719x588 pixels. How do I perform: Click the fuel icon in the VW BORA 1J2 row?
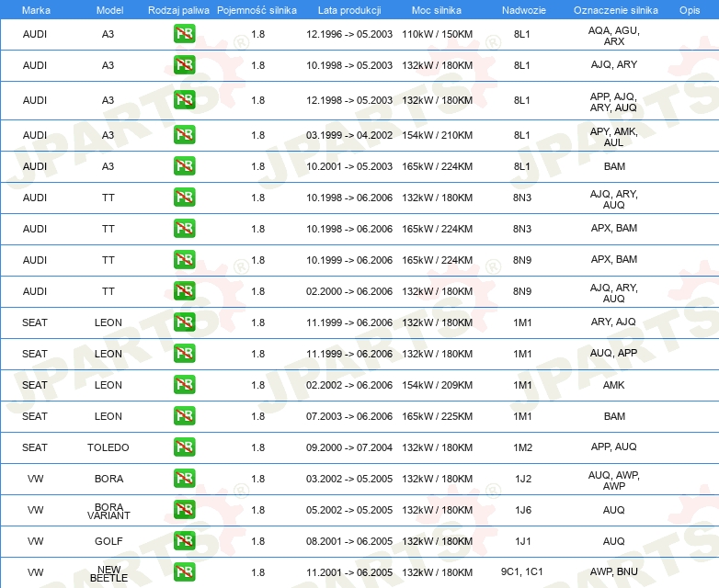click(184, 478)
